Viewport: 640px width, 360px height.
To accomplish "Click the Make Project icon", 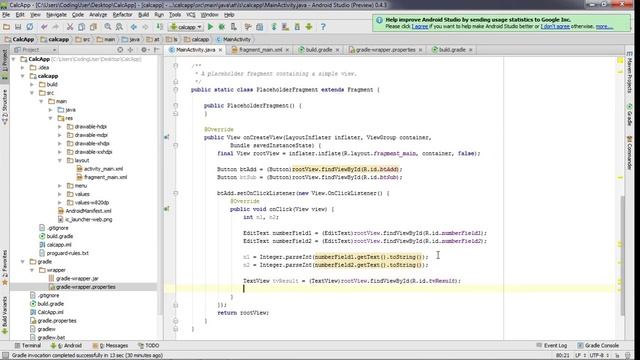I will pos(159,27).
